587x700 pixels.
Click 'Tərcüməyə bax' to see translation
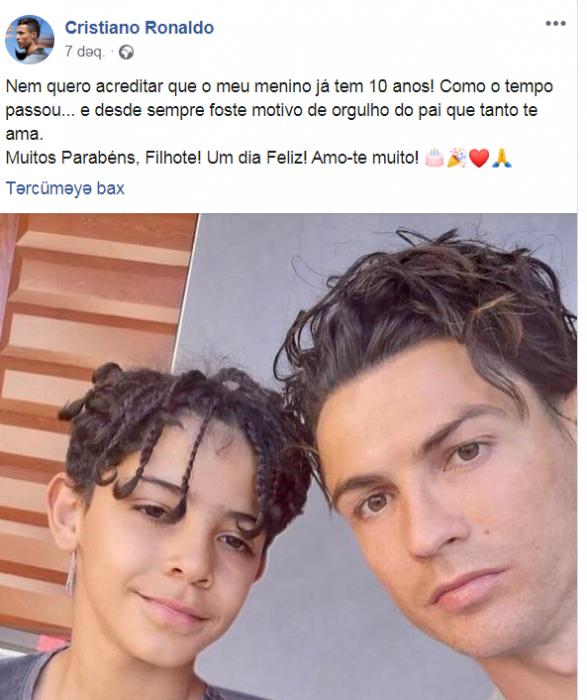click(x=65, y=188)
